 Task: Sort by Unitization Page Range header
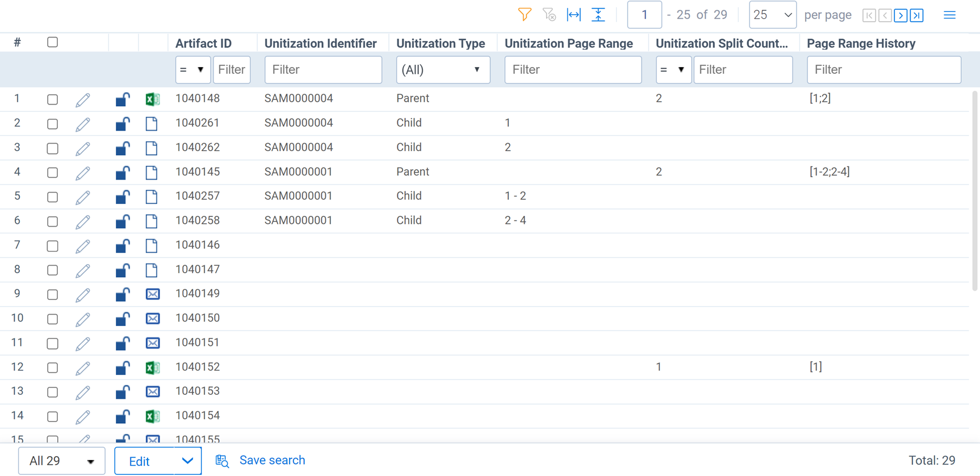click(568, 44)
